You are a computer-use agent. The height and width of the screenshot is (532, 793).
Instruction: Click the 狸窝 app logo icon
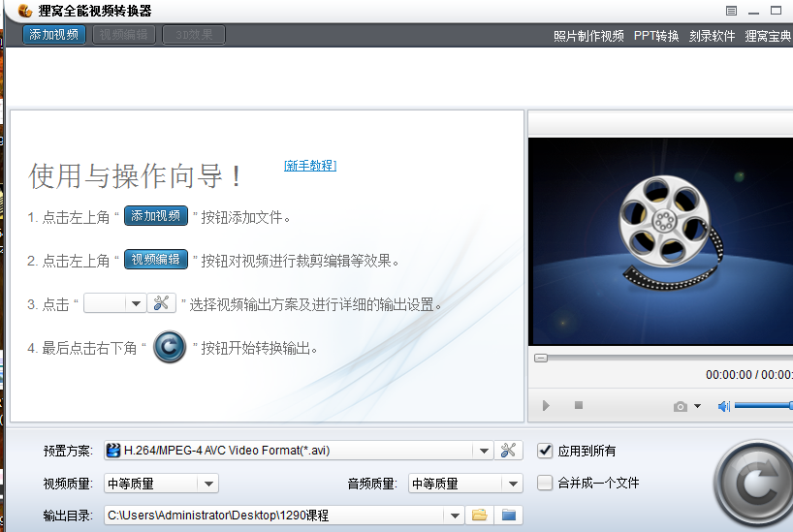coord(25,10)
